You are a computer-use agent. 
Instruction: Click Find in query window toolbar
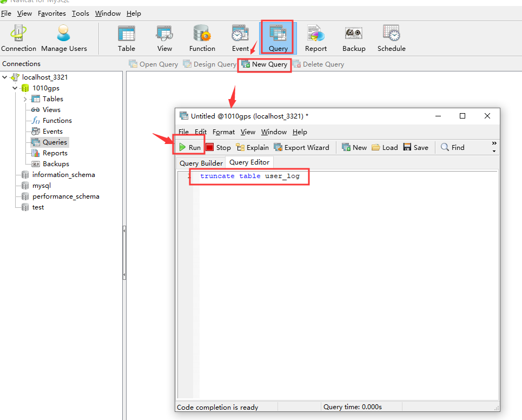tap(452, 147)
